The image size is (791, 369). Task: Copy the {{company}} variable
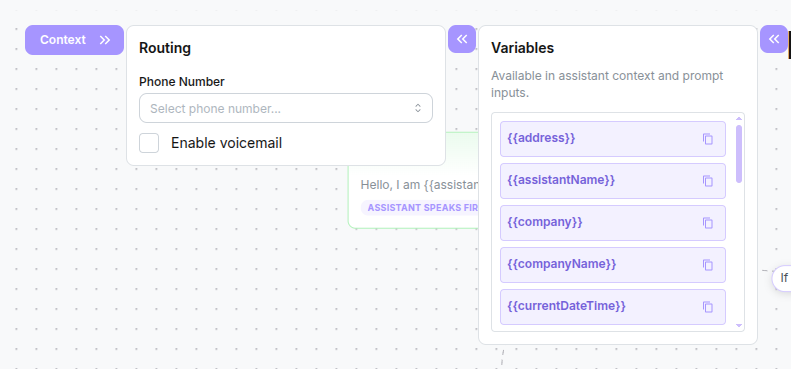click(x=708, y=223)
